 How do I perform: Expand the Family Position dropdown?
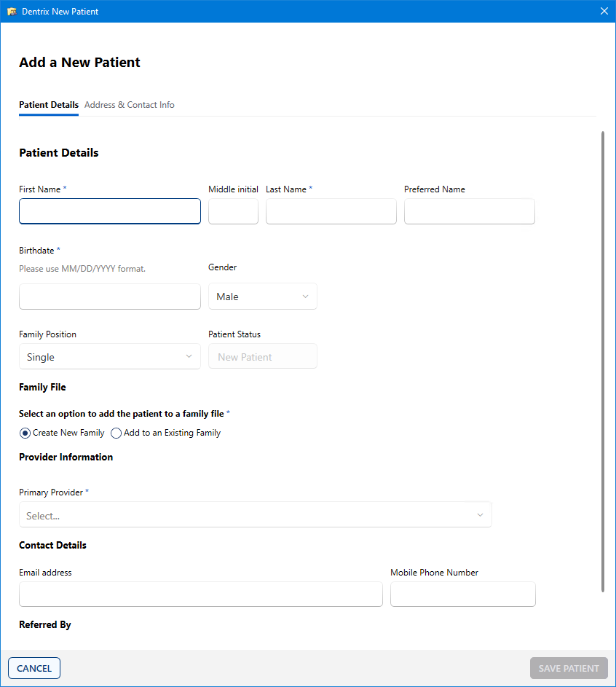tap(109, 357)
